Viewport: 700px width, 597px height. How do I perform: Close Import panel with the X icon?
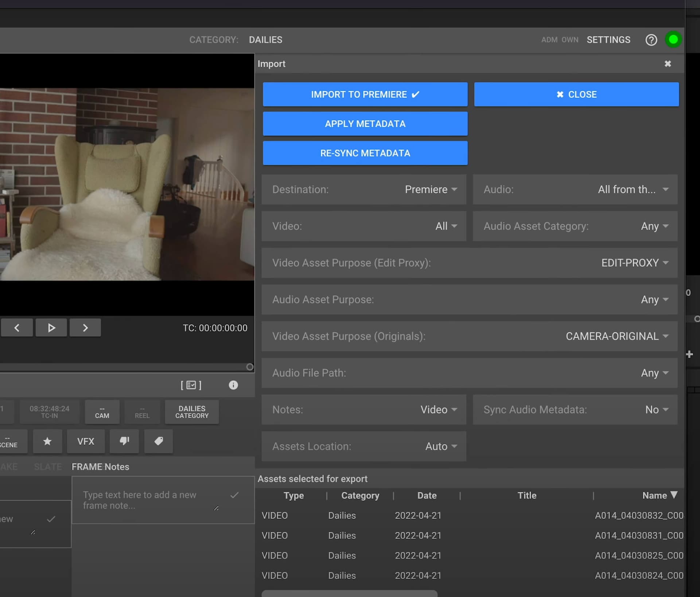(x=668, y=64)
